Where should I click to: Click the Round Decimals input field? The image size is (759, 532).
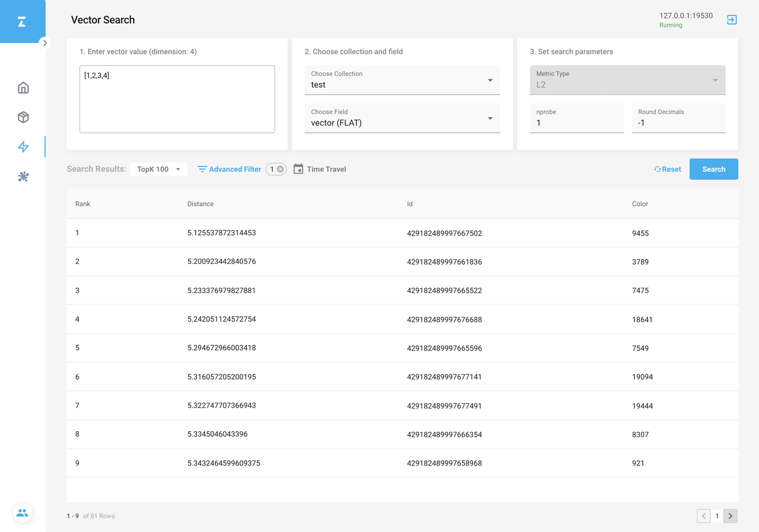pos(678,123)
